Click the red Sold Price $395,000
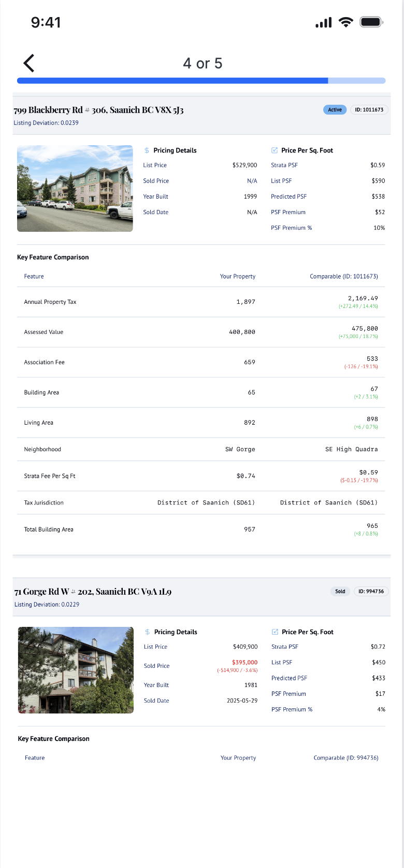404x868 pixels. tap(245, 663)
